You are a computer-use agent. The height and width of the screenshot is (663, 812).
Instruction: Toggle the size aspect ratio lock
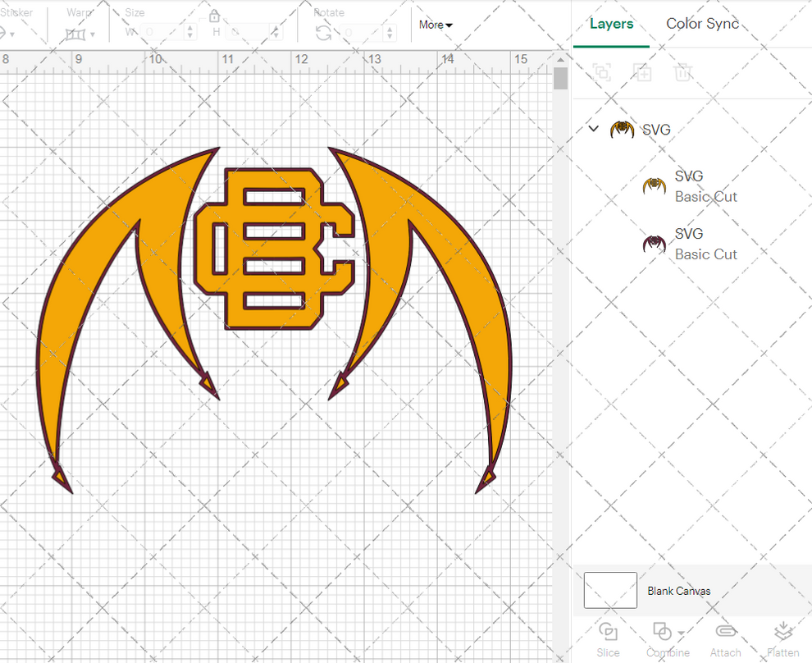[x=215, y=16]
